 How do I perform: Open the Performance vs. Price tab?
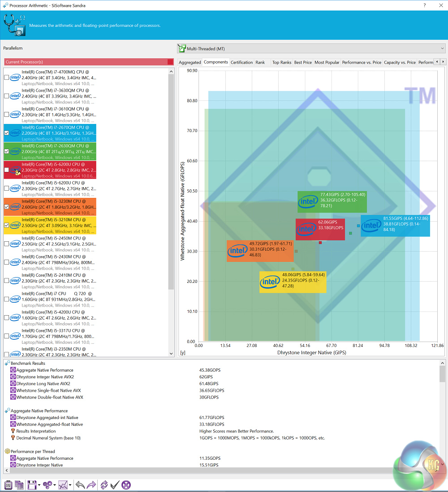362,62
